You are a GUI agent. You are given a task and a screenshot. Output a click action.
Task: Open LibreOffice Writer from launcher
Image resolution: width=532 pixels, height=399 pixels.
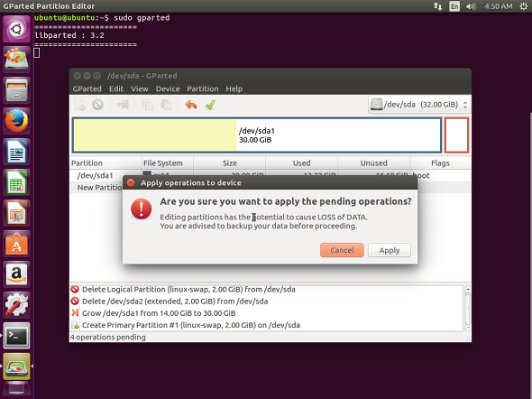coord(16,152)
